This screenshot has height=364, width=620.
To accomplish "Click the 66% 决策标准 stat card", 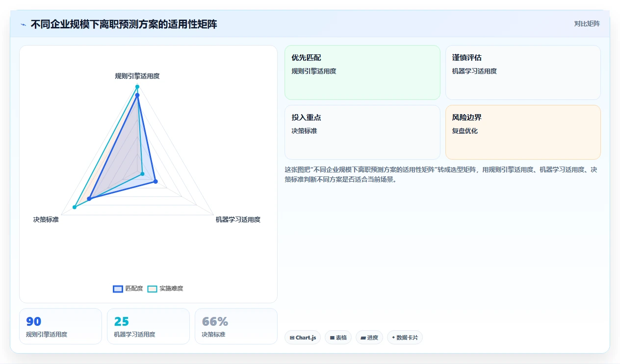I will (236, 326).
